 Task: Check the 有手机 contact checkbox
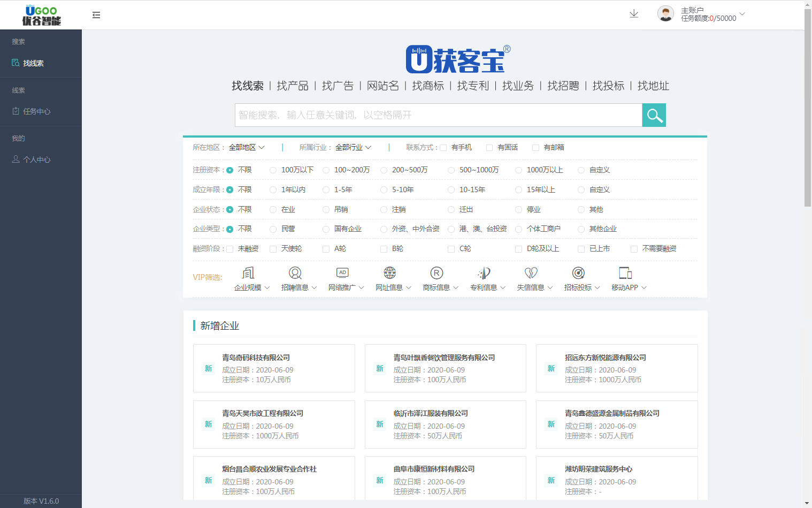pos(443,148)
